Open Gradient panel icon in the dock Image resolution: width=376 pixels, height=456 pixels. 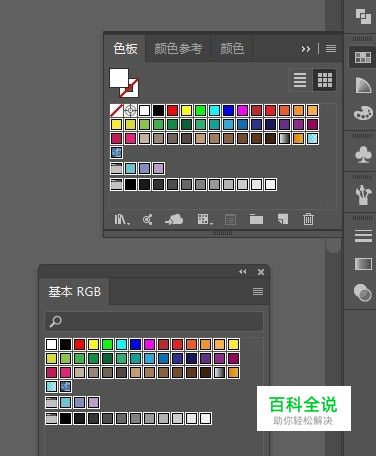[x=363, y=264]
